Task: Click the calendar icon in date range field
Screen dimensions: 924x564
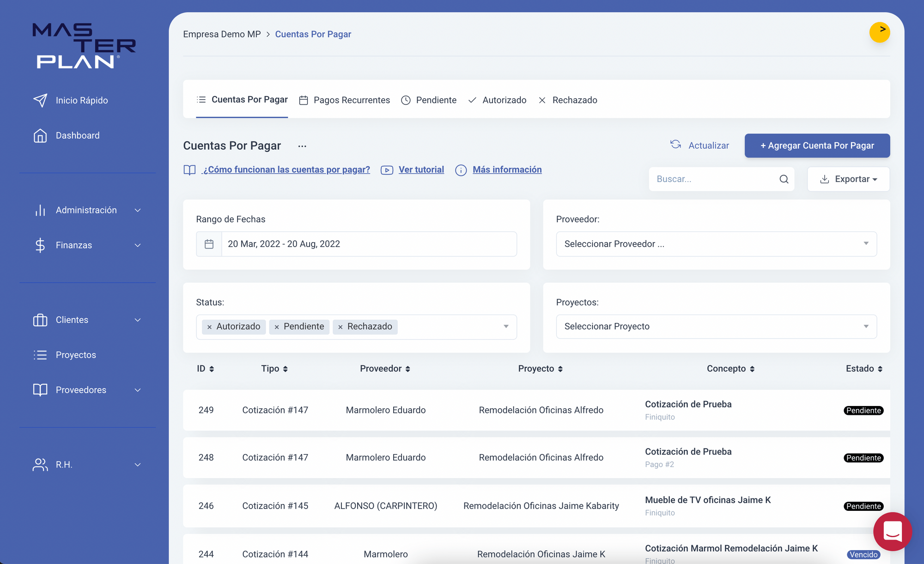Action: point(209,244)
